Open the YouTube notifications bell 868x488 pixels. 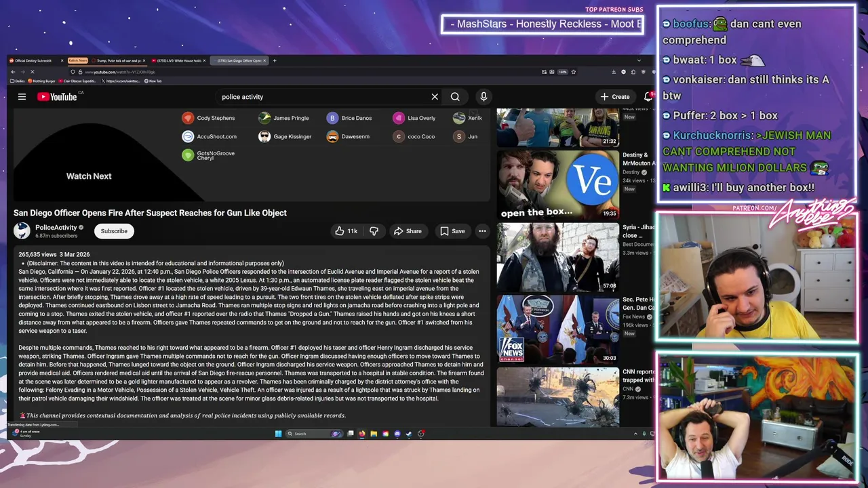coord(648,97)
